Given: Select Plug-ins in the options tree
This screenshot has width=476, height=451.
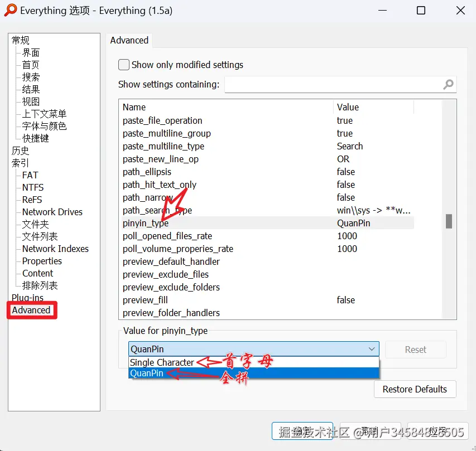Looking at the screenshot, I should [x=28, y=298].
